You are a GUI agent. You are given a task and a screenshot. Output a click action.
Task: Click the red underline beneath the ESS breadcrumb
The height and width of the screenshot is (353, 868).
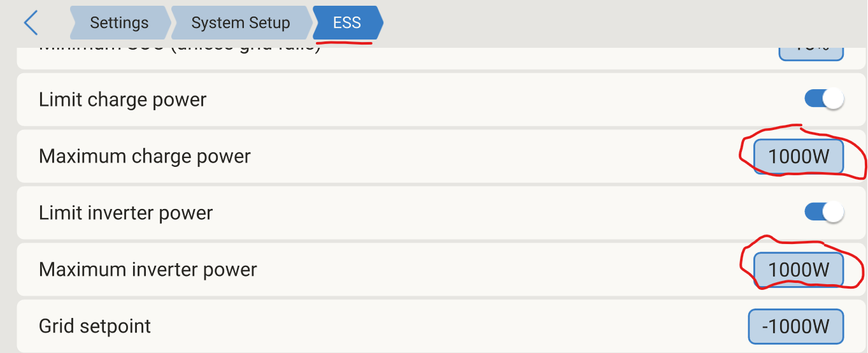(344, 43)
